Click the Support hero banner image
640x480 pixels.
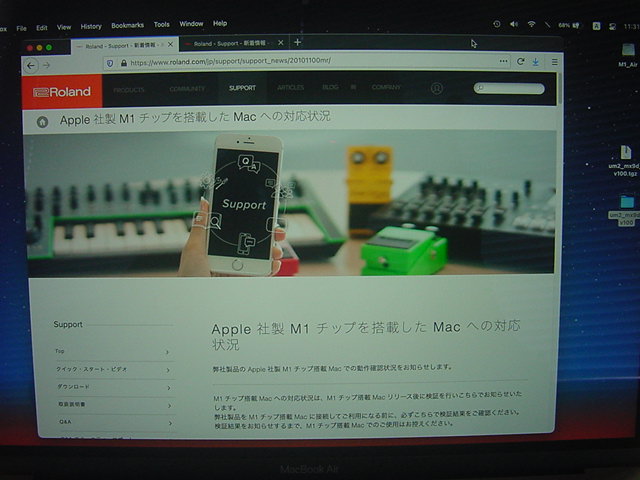(x=290, y=203)
